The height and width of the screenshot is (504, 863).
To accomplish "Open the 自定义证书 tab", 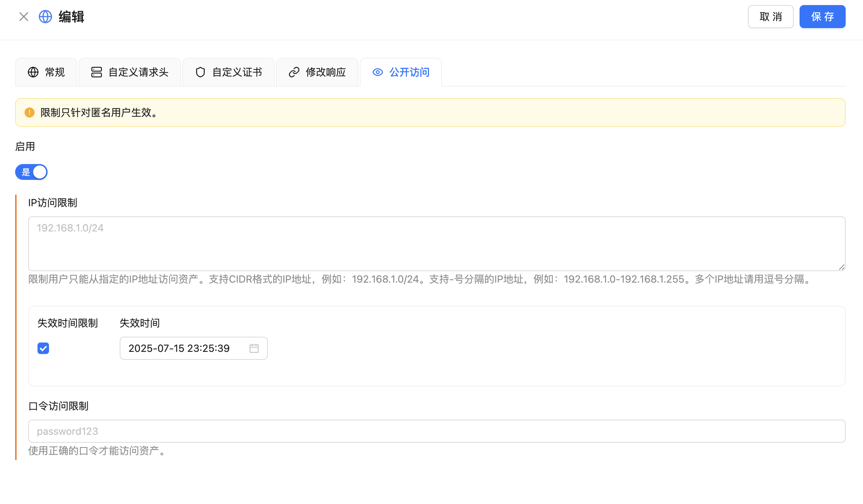I will point(229,72).
